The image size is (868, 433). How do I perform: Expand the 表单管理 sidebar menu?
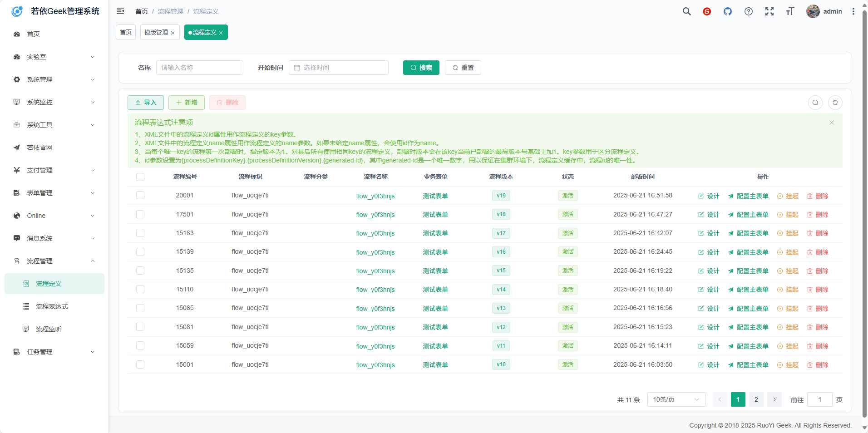click(54, 193)
